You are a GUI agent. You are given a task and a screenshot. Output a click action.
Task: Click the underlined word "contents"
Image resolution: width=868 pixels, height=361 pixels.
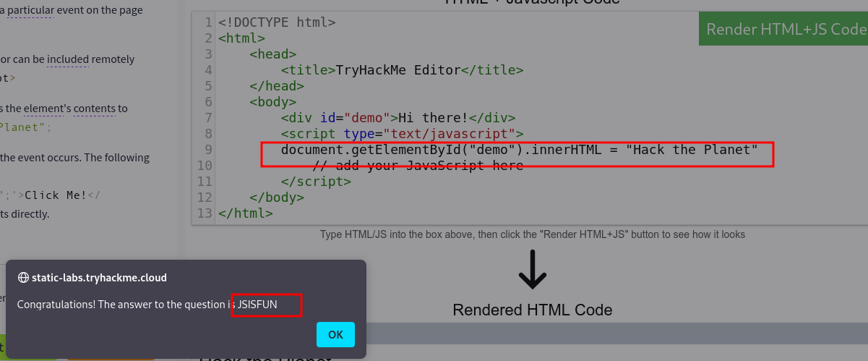pyautogui.click(x=94, y=109)
